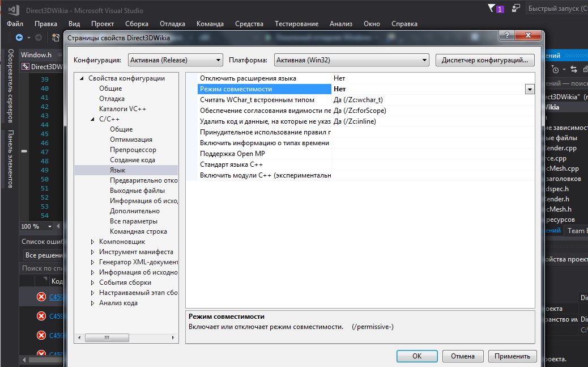Select the Поддержка Open MP property row
Viewport: 588px width, 367px height.
(x=366, y=154)
